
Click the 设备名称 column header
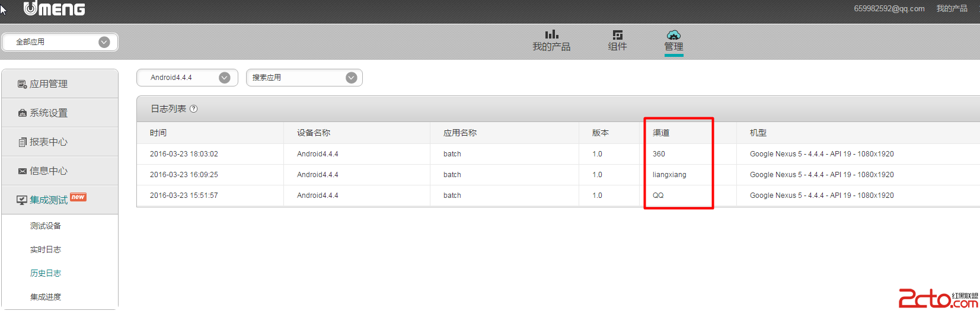[x=314, y=133]
